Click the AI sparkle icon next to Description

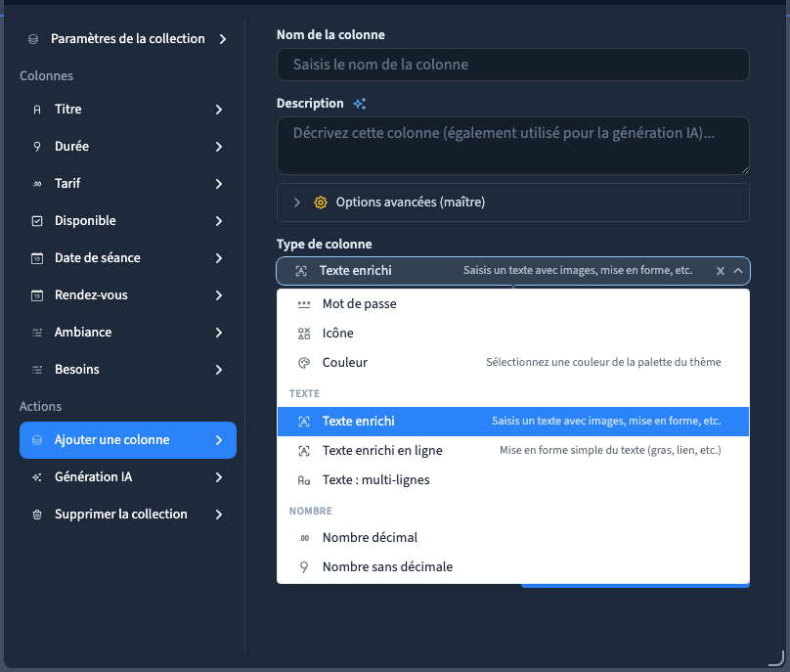click(x=359, y=104)
